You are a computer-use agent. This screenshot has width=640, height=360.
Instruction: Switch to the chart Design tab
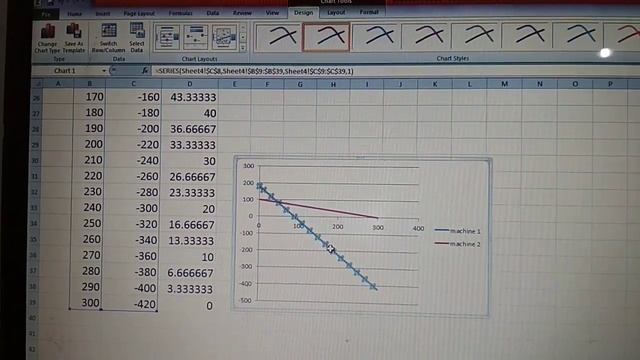coord(304,13)
